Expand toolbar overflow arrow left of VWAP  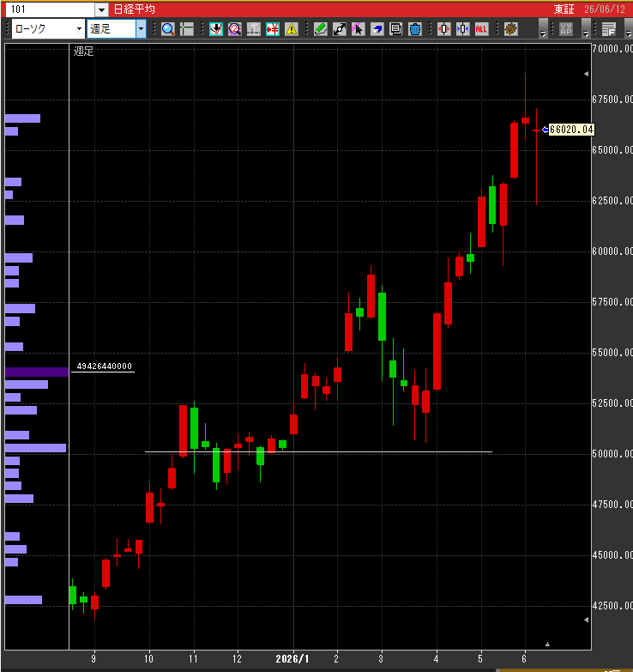coord(543,28)
